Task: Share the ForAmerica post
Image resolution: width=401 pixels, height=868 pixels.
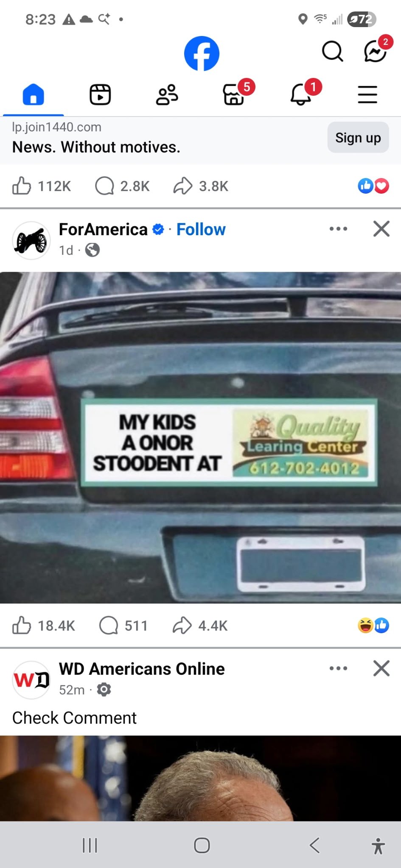Action: coord(200,626)
